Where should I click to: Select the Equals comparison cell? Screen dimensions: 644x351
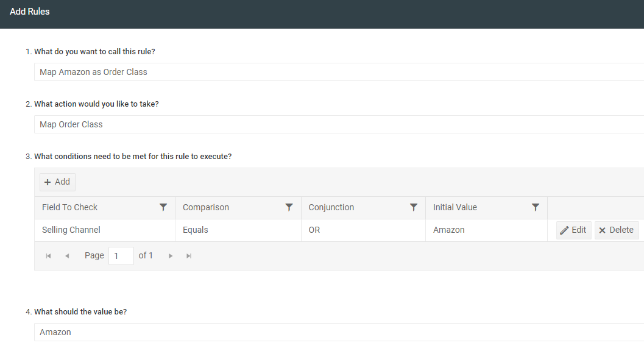pyautogui.click(x=238, y=230)
